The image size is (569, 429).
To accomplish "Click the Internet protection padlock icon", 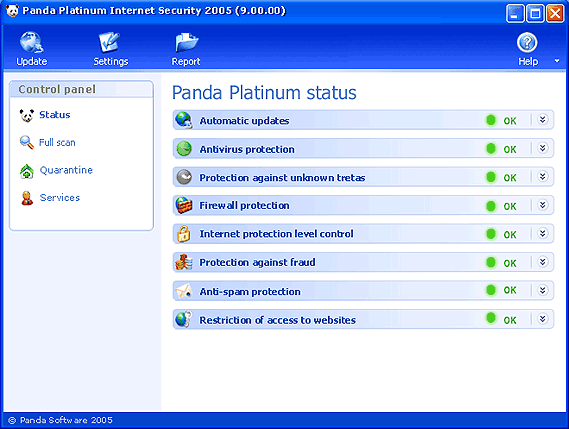I will click(x=184, y=234).
